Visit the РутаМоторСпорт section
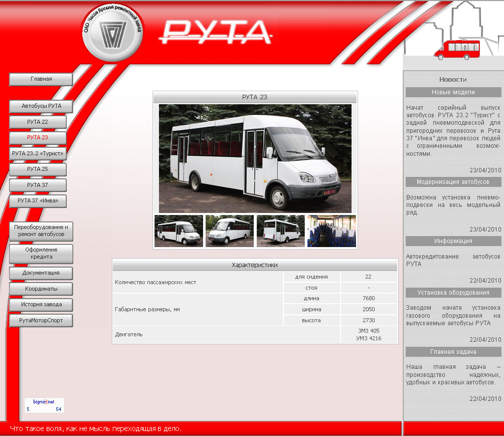Screen dimensions: 504x436 point(41,321)
